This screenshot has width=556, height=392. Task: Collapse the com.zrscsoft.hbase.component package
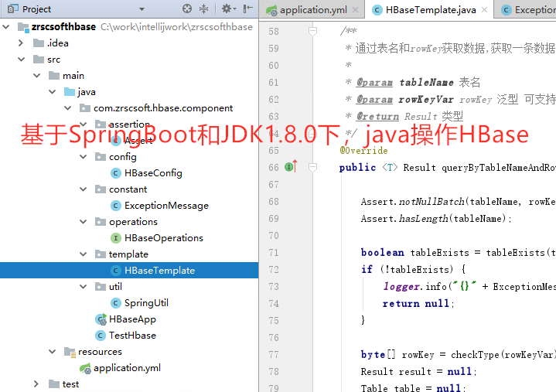68,108
